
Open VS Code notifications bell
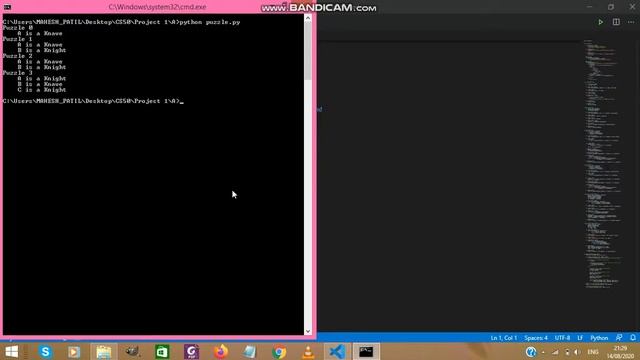(x=633, y=338)
